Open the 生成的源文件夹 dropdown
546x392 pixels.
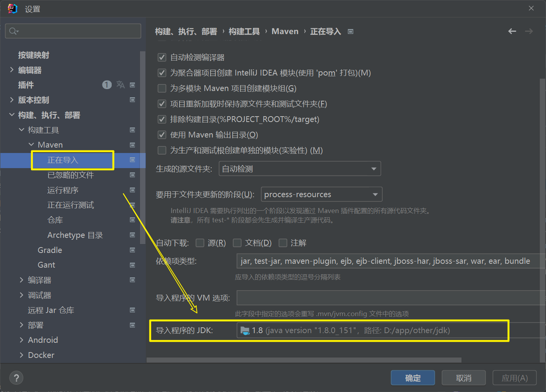tap(299, 169)
